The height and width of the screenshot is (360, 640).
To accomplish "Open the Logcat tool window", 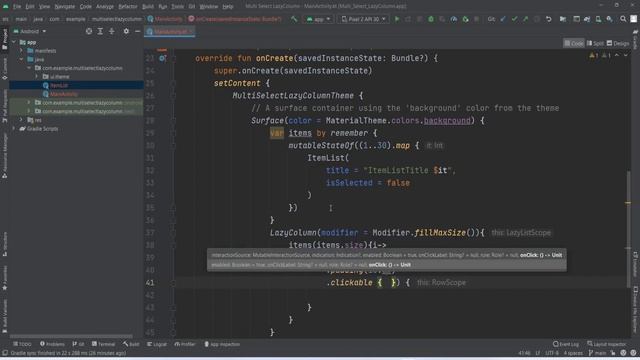I will tap(157, 344).
